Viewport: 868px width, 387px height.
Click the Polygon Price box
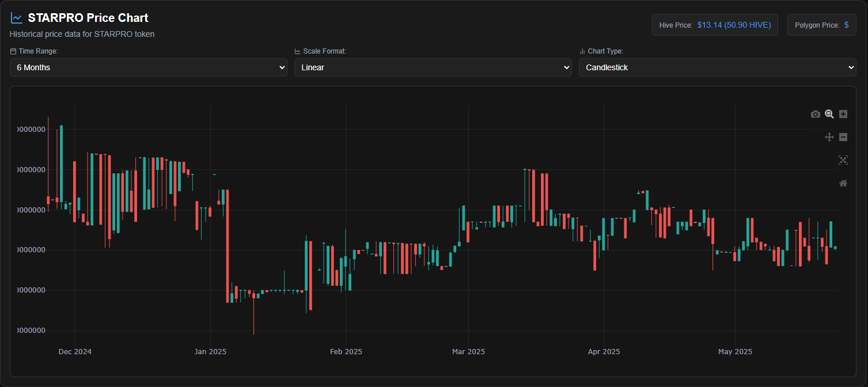coord(822,25)
